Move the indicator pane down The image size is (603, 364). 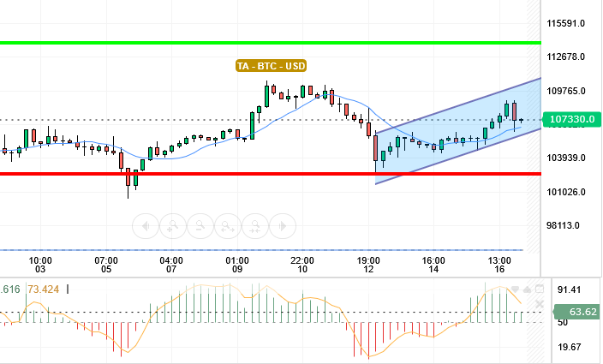click(515, 289)
